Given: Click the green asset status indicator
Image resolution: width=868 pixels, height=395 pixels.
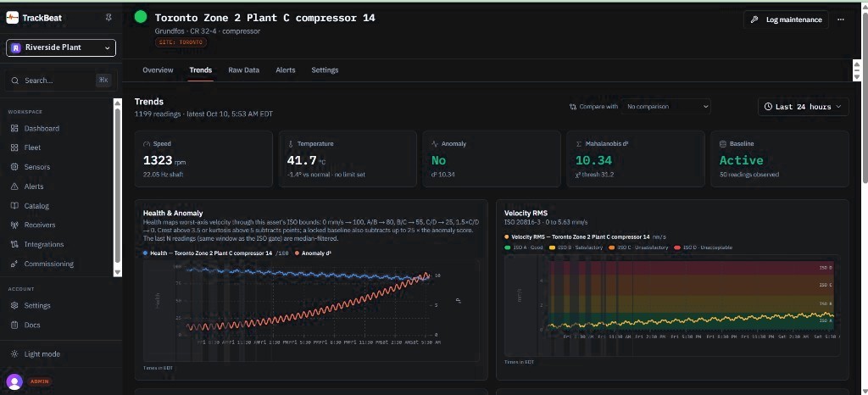Looking at the screenshot, I should (x=141, y=17).
